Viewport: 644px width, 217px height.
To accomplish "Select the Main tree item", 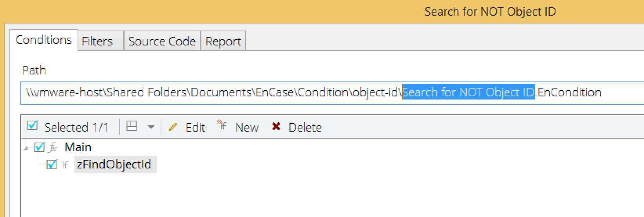I will click(78, 147).
